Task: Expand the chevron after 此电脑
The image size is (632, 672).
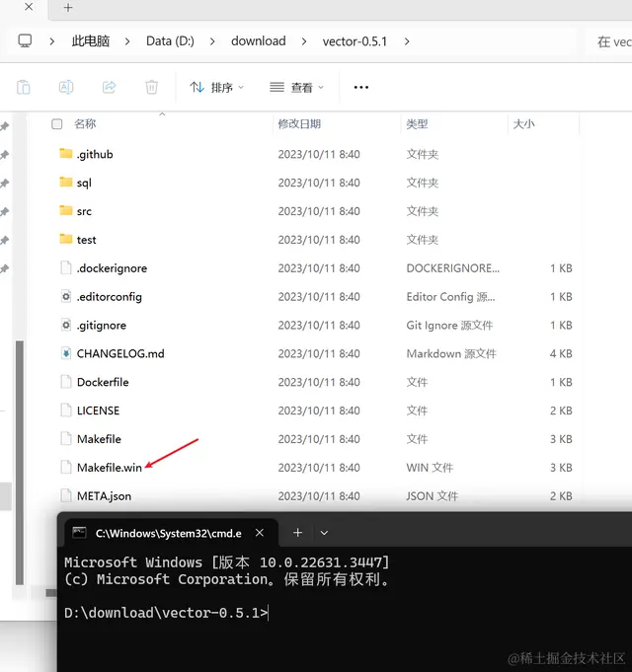Action: pyautogui.click(x=127, y=41)
